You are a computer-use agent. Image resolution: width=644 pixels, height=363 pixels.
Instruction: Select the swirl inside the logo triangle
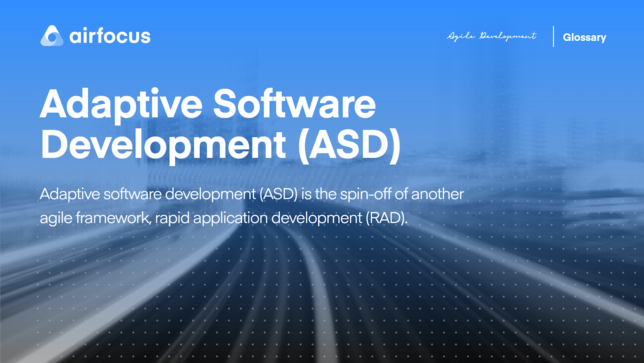(x=52, y=38)
